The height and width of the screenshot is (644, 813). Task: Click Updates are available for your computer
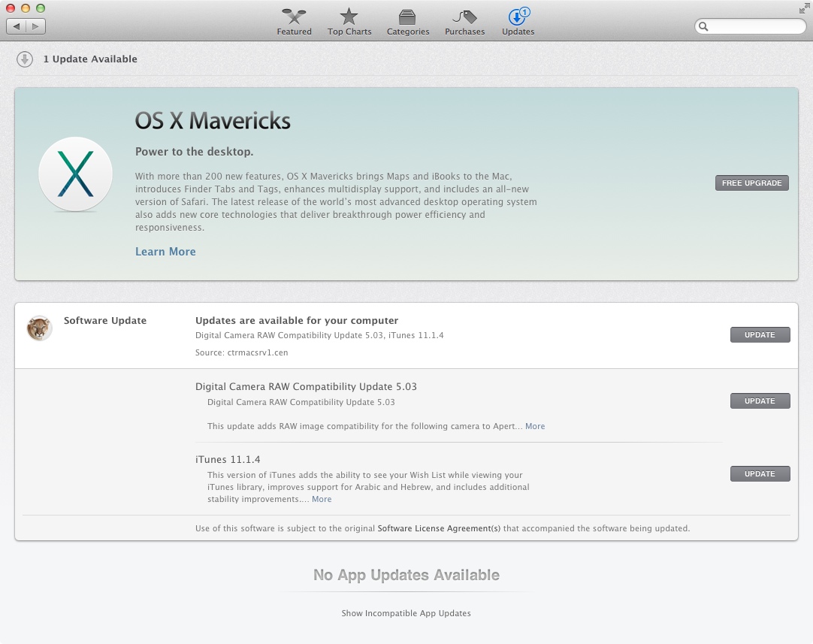point(297,320)
